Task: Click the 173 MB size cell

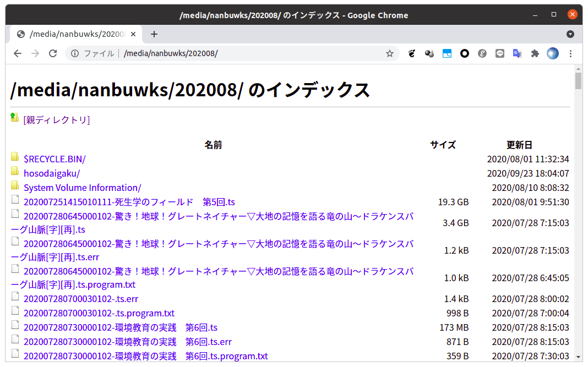Action: pyautogui.click(x=454, y=327)
